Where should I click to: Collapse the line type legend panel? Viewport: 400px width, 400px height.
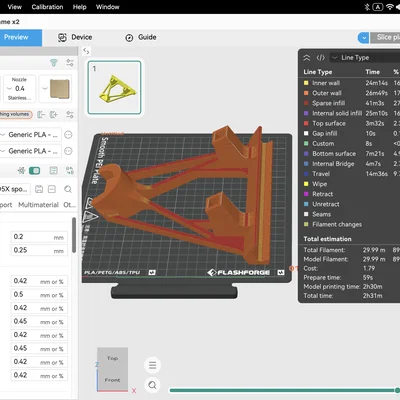307,58
